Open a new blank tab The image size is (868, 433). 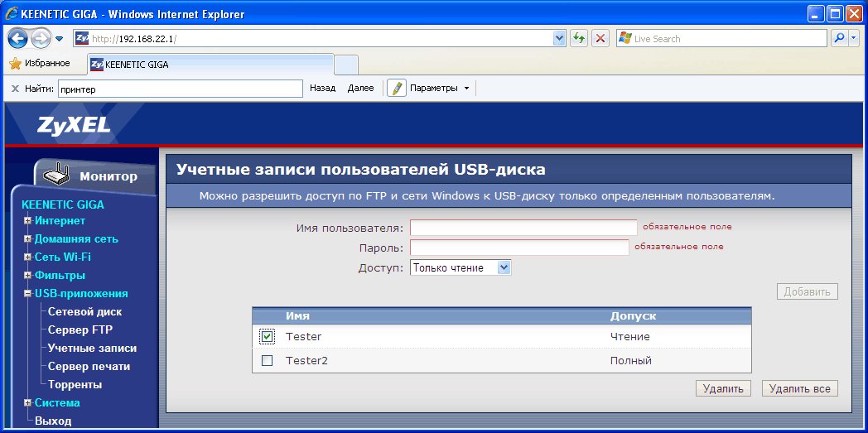coord(346,65)
